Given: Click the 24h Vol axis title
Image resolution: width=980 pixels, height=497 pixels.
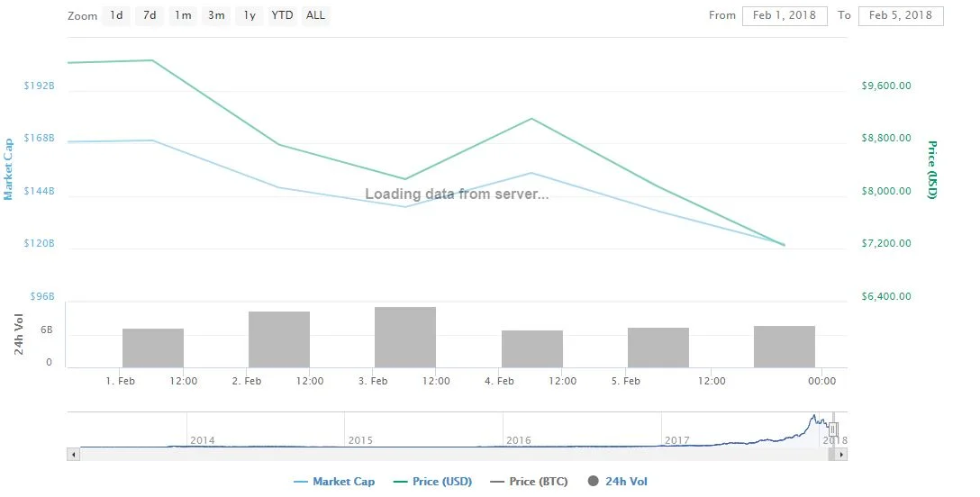Looking at the screenshot, I should [x=19, y=335].
